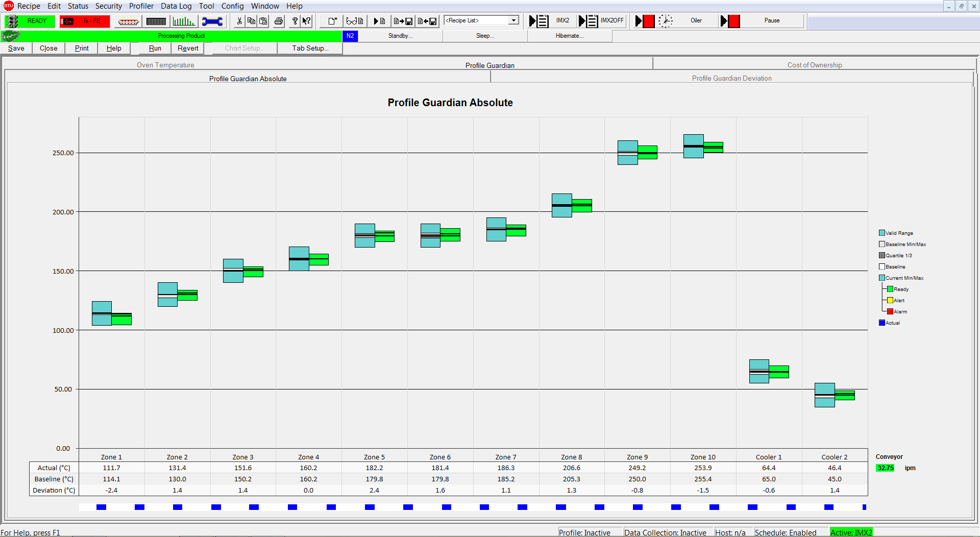
Task: Click the Alarm red legend swatch
Action: point(890,311)
